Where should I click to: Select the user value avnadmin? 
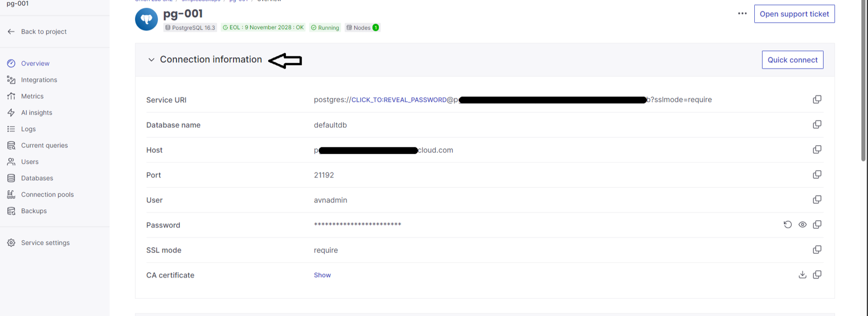tap(330, 200)
